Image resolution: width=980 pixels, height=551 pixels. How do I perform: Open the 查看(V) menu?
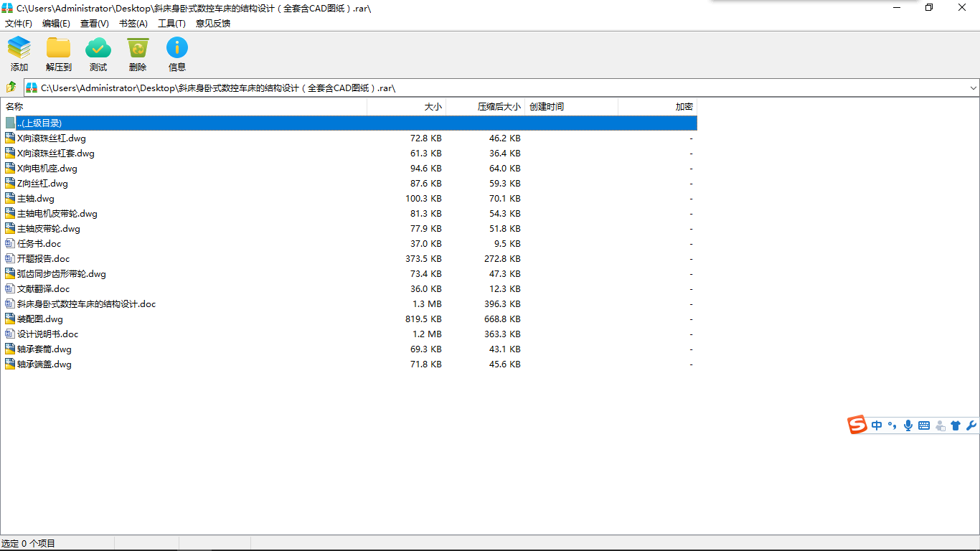(95, 23)
